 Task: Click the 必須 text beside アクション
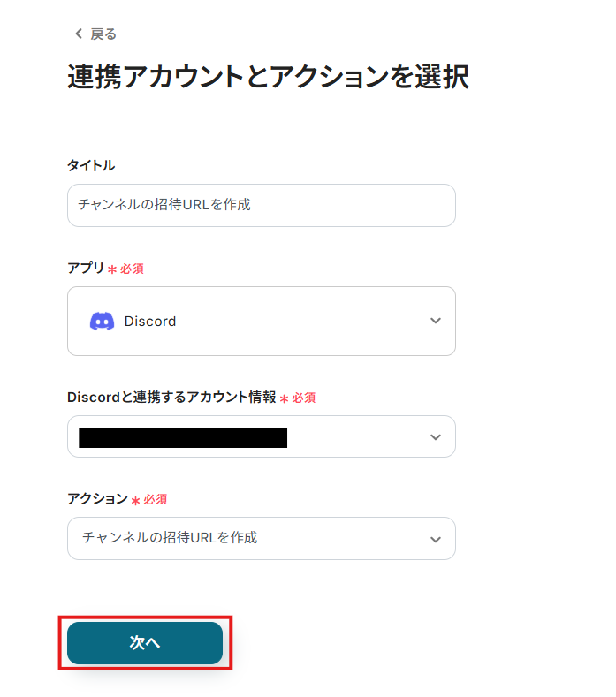[x=156, y=500]
